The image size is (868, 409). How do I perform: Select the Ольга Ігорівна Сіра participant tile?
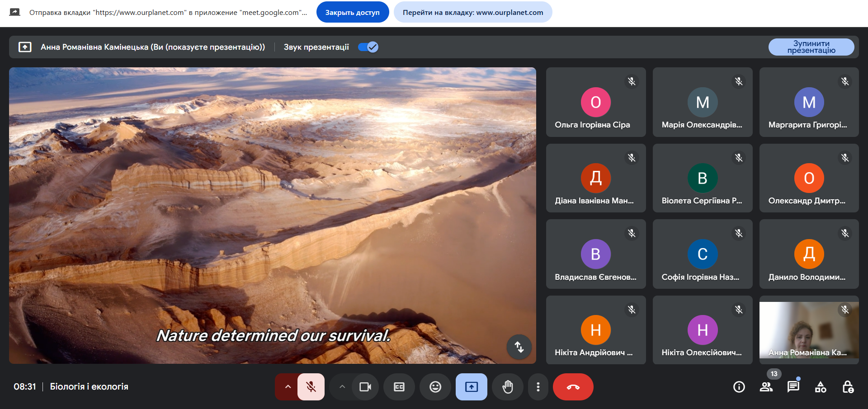tap(596, 102)
